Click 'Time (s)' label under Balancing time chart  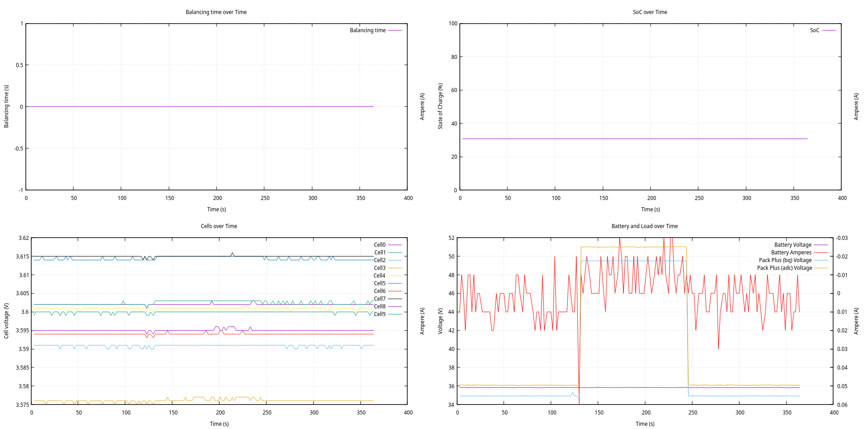217,210
